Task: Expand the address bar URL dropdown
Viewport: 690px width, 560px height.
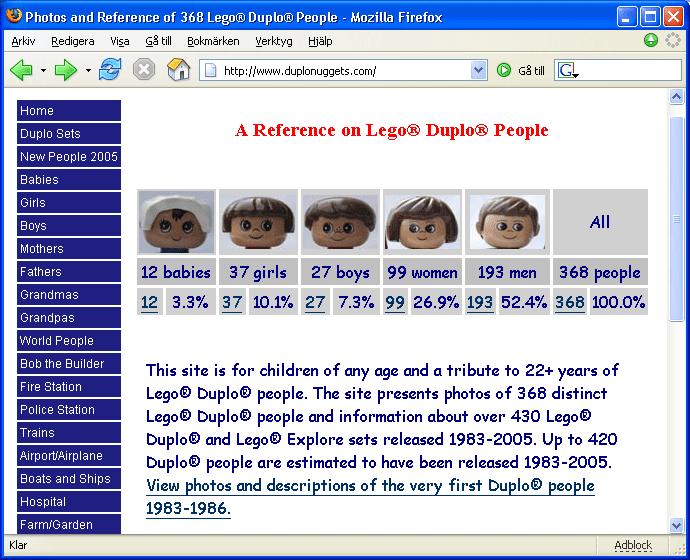Action: coord(478,70)
